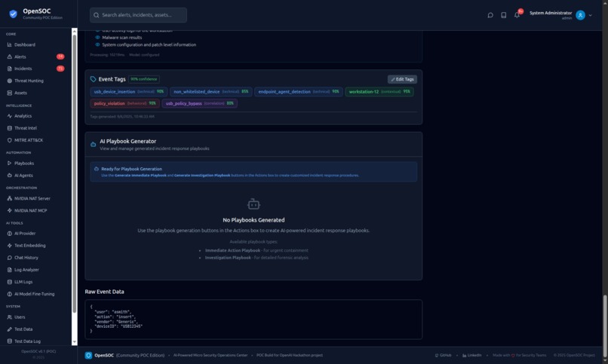Click the AI Model Fine-Tuning icon
Screen dimensions: 608x364
(x=9, y=294)
